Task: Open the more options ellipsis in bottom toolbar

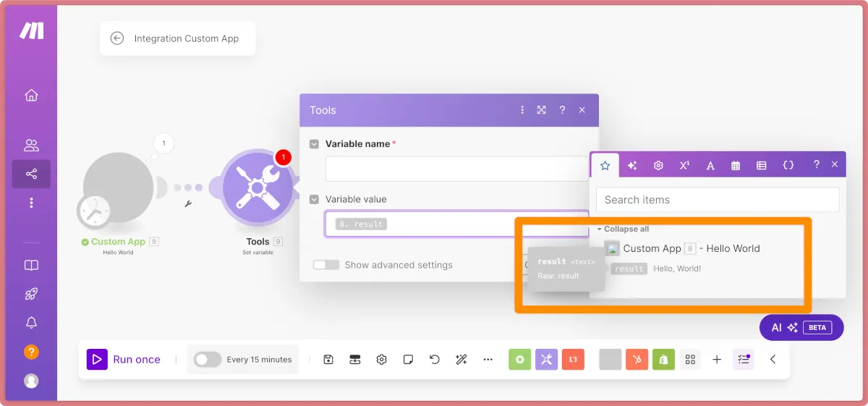Action: pos(488,360)
